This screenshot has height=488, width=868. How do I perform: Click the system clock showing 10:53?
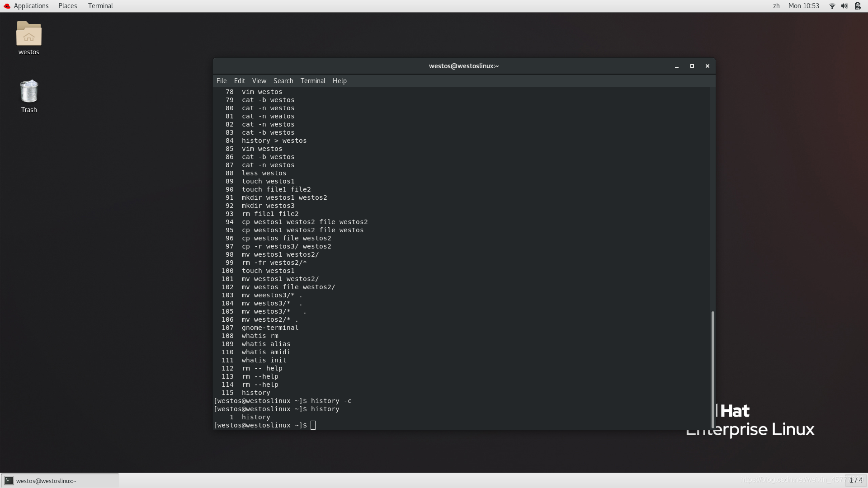pyautogui.click(x=804, y=6)
